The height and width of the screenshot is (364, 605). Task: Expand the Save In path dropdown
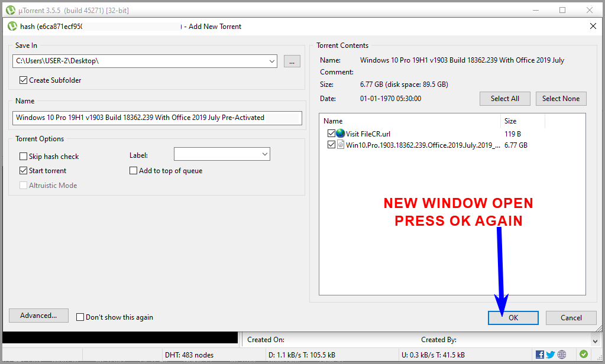tap(271, 61)
